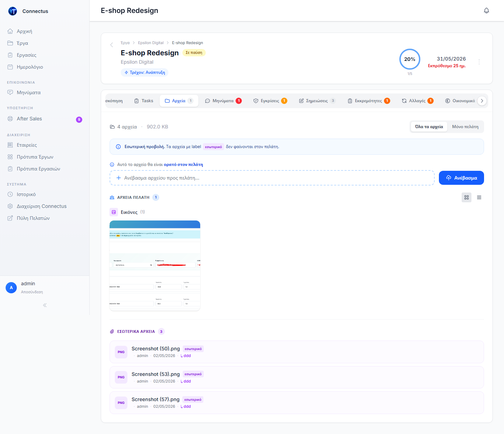Screen dimensions: 504x434
Task: Switch to list view of files
Action: click(479, 197)
